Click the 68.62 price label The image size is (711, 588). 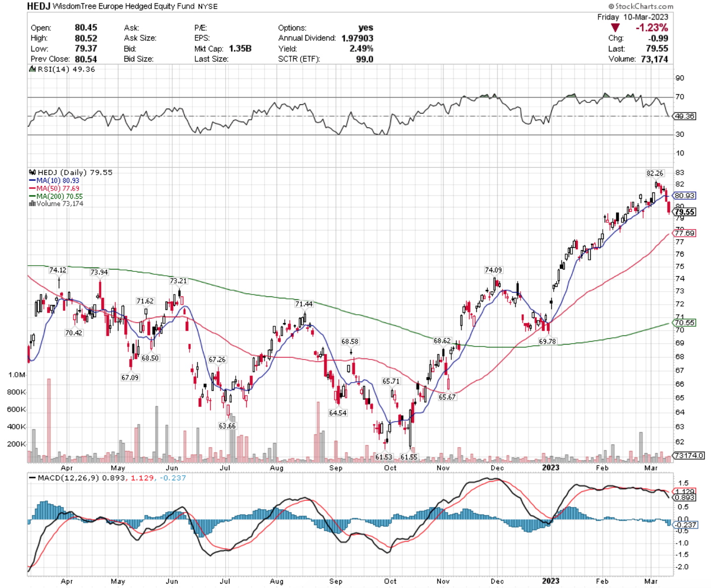point(442,341)
